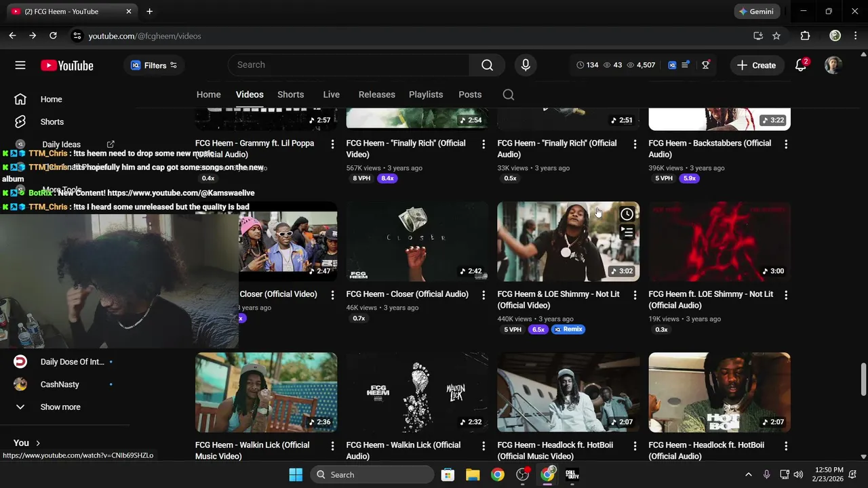Click the Create button
Image resolution: width=868 pixels, height=488 pixels.
pyautogui.click(x=757, y=65)
